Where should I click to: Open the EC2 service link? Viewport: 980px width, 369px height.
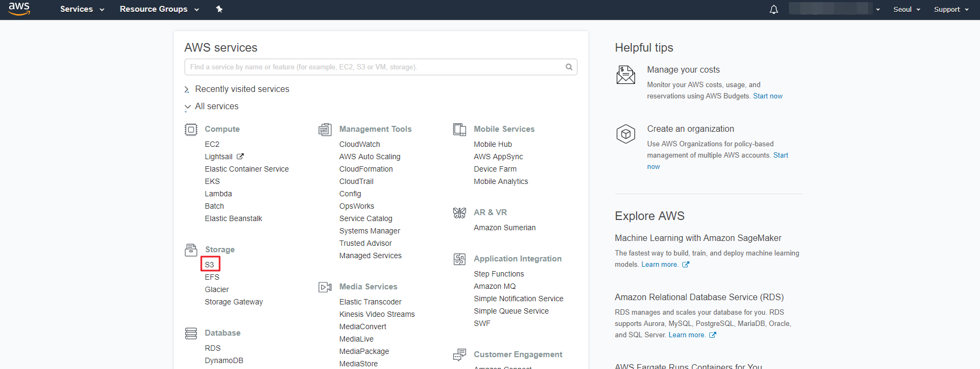click(x=212, y=144)
